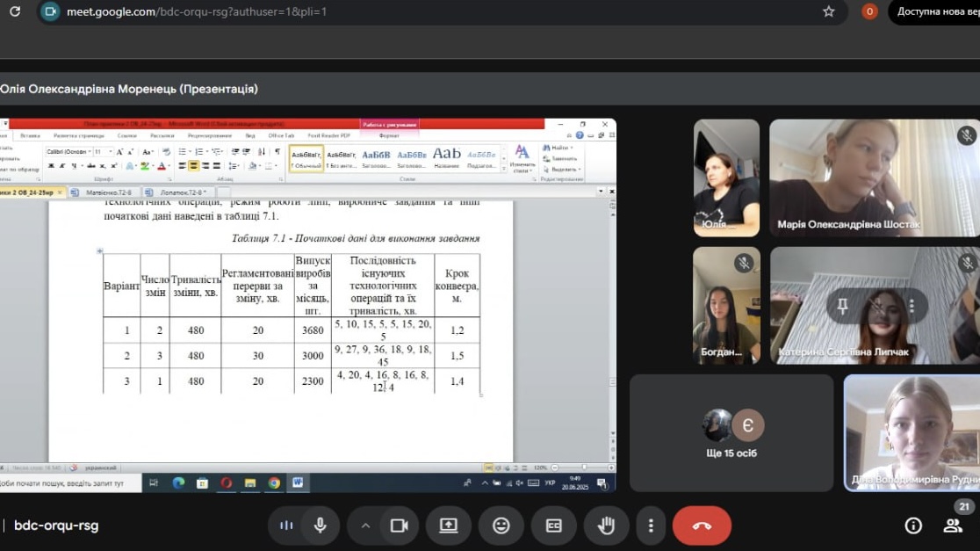The height and width of the screenshot is (551, 980).
Task: Turn on closed captions
Action: click(x=554, y=526)
